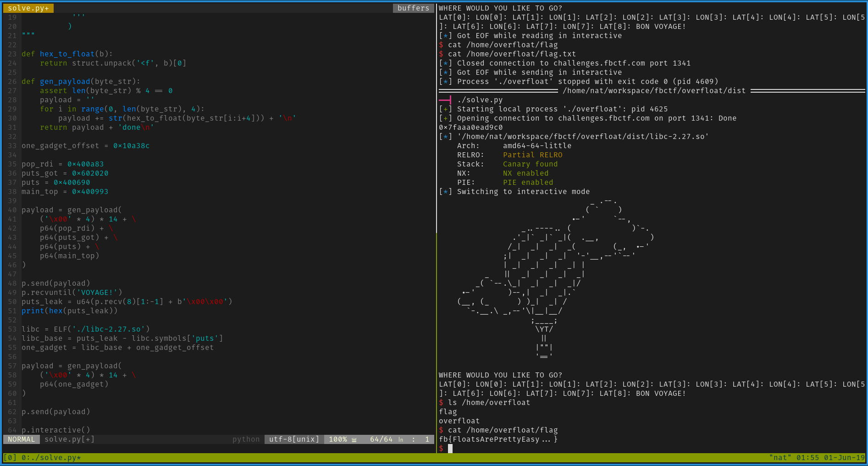
Task: Click the p.interactive() line
Action: coord(55,430)
